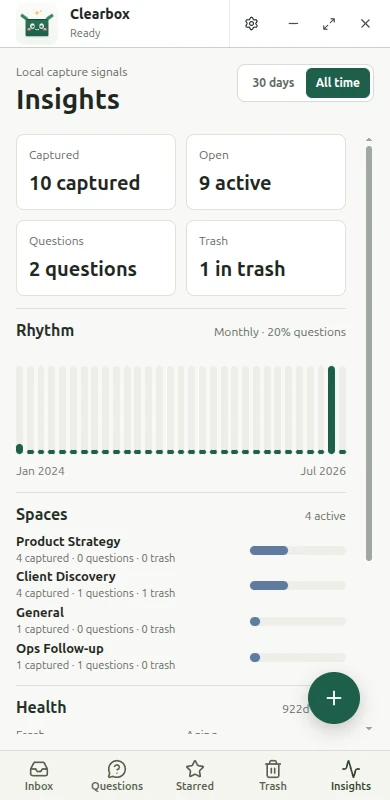Click the Client Discovery progress bar
The image size is (390, 800).
pos(298,586)
